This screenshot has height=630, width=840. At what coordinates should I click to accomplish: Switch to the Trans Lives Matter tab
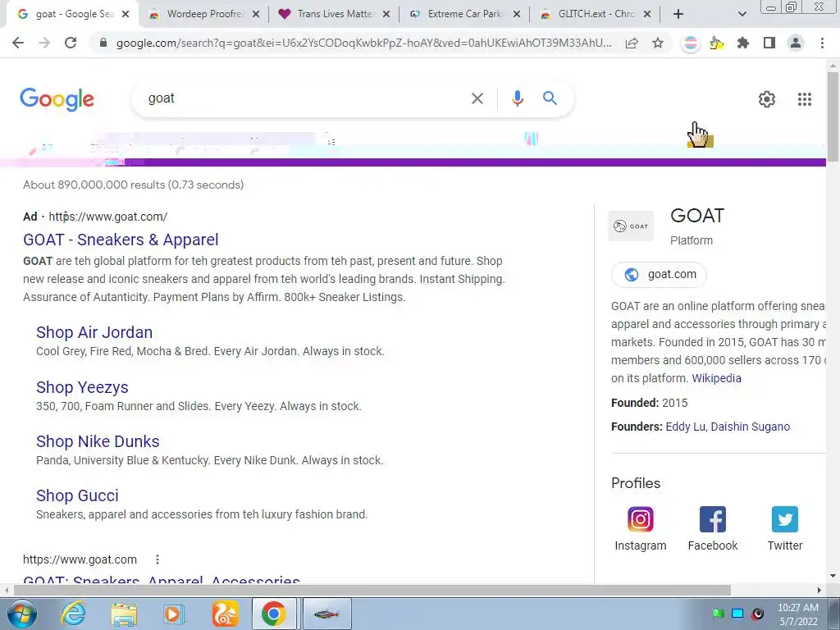click(x=335, y=14)
